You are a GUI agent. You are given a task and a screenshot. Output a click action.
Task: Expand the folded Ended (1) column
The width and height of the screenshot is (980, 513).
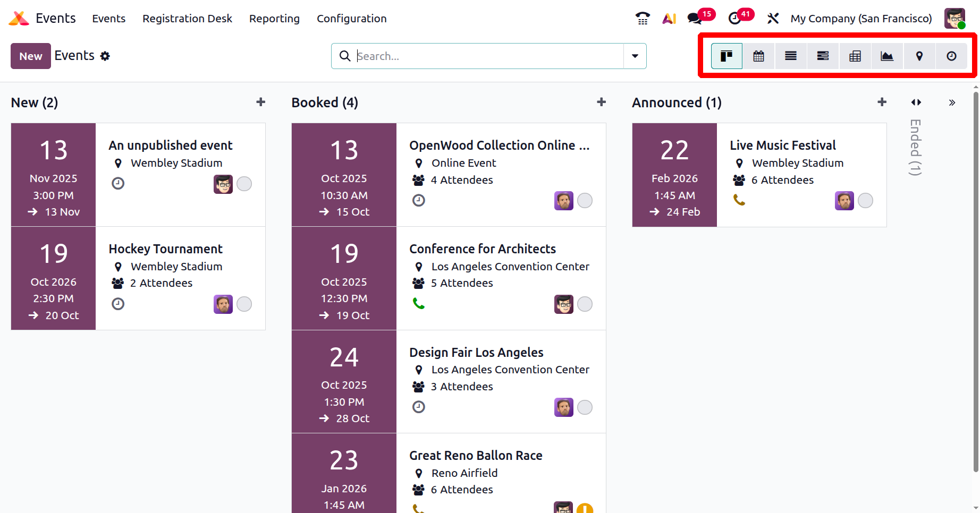coord(915,147)
